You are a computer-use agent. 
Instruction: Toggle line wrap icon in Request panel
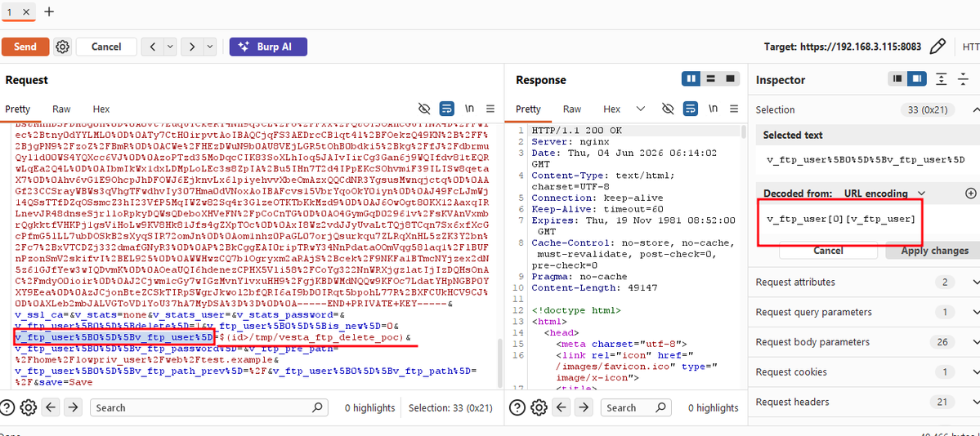click(446, 109)
